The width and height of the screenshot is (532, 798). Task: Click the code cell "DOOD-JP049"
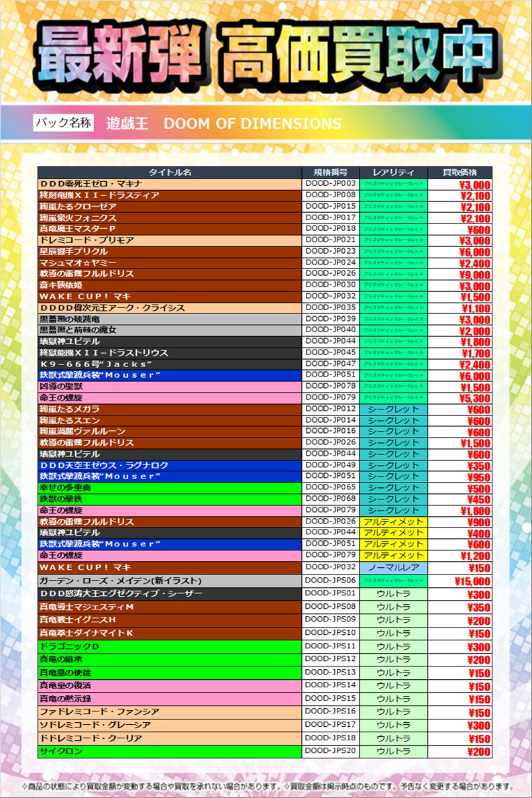(x=331, y=464)
